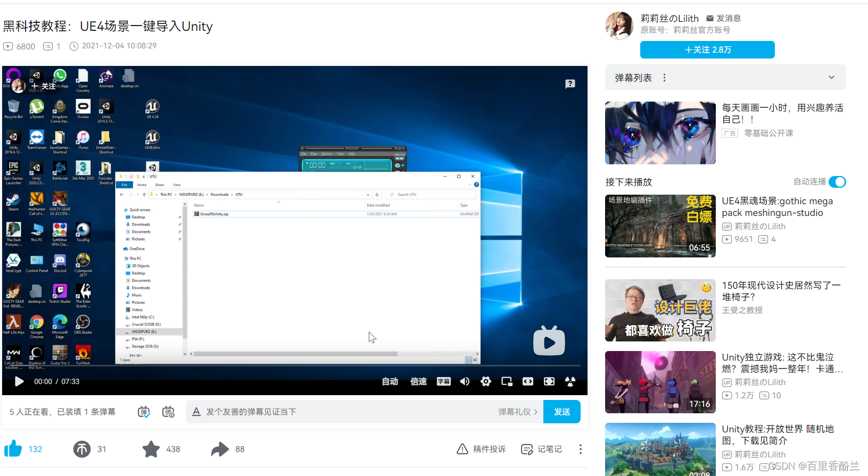Image resolution: width=868 pixels, height=476 pixels.
Task: Toggle the 字幕 subtitles button
Action: coord(444,381)
